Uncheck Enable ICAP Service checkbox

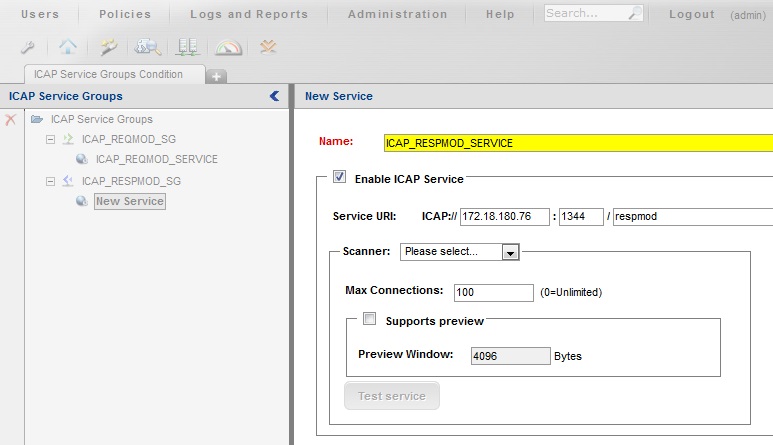[x=339, y=177]
